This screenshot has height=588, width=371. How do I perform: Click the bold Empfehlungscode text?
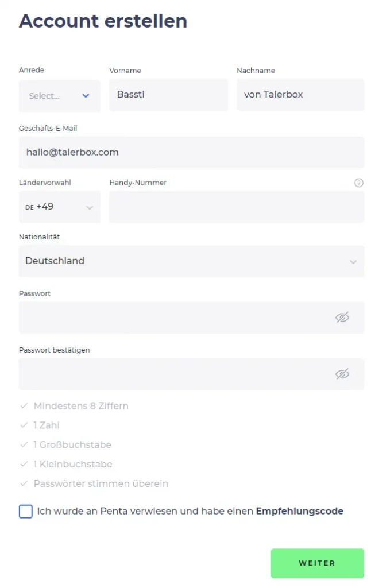tap(299, 511)
